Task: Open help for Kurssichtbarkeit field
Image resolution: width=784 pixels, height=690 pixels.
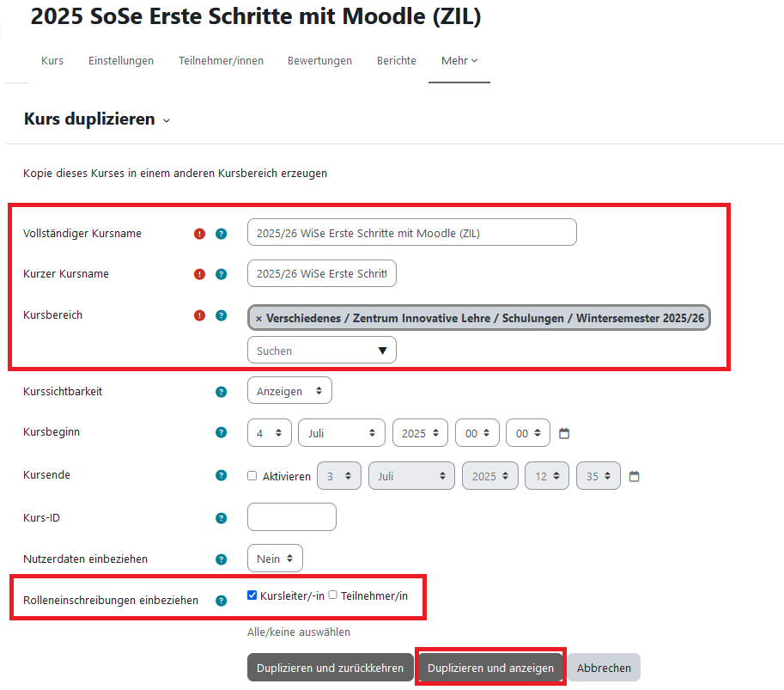Action: click(x=221, y=392)
